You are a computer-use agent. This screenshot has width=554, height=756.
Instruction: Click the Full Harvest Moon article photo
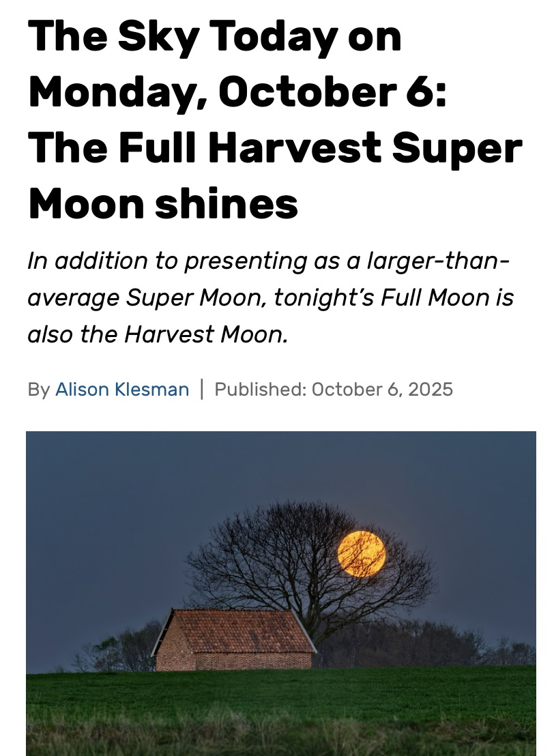(x=281, y=592)
